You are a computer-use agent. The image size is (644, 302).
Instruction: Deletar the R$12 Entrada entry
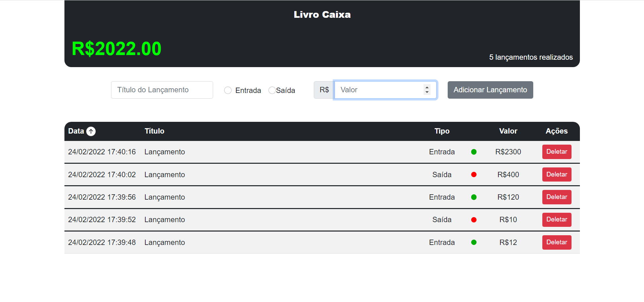pos(556,242)
